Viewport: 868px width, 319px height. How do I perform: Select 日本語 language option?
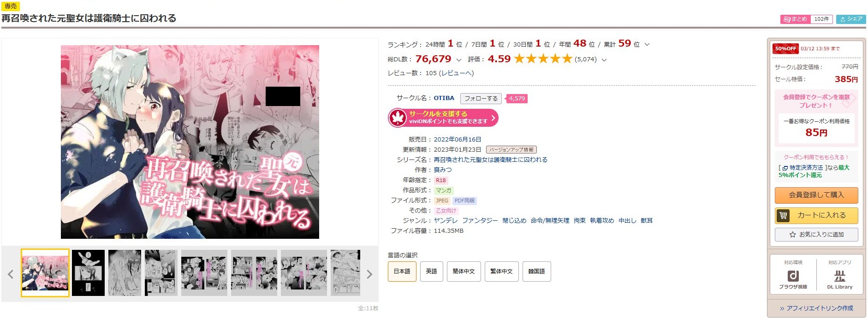pos(402,272)
